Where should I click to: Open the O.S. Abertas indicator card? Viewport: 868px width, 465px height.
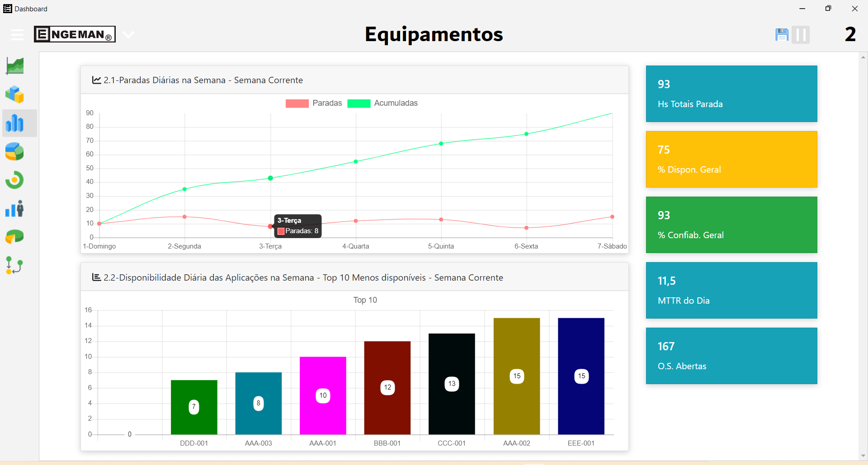click(731, 356)
